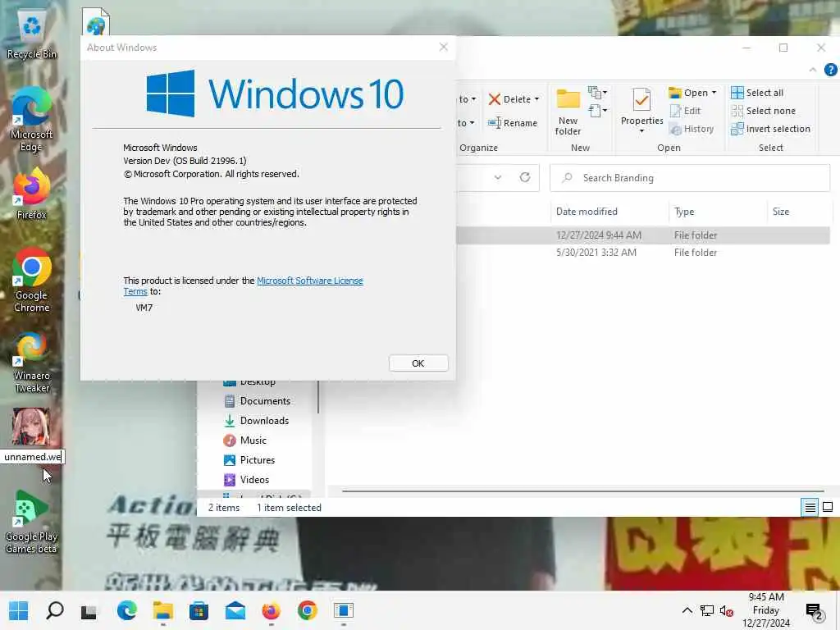Click History in the Open group
This screenshot has width=840, height=630.
coord(692,129)
